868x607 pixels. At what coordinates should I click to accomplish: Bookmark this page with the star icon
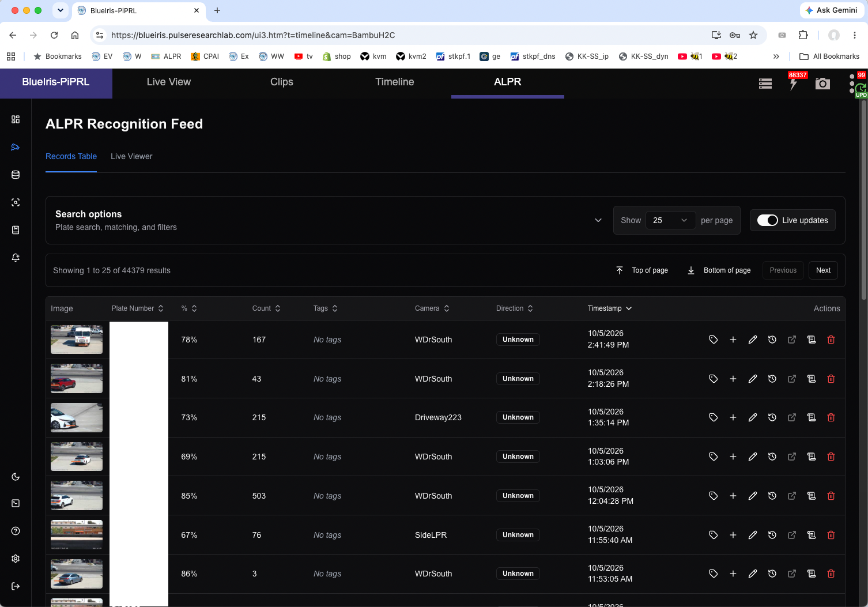[753, 35]
